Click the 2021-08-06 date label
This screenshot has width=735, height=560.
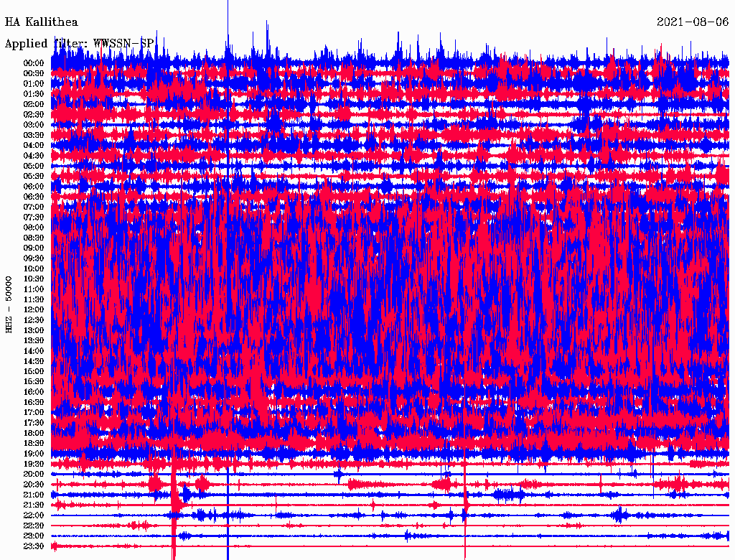(693, 22)
